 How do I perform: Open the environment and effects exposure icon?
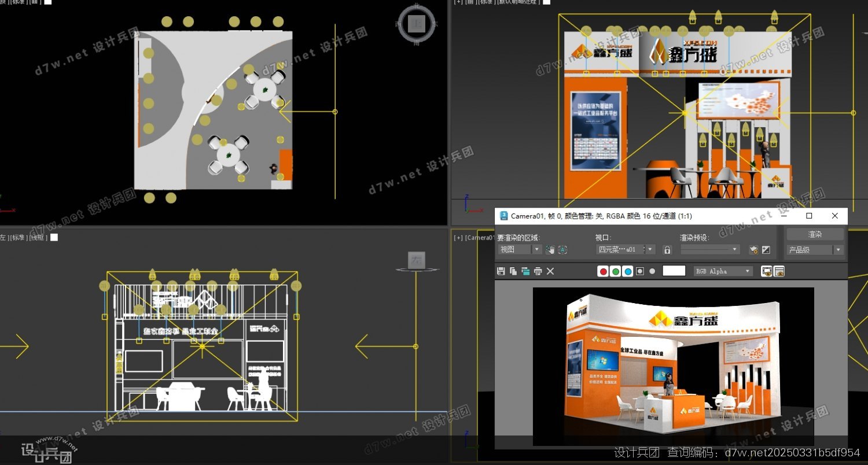(x=766, y=249)
